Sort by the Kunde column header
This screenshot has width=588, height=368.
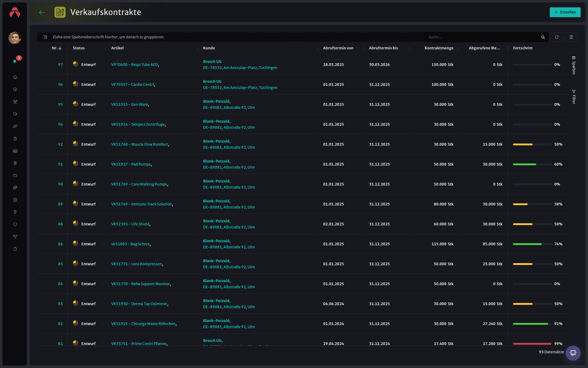(209, 48)
